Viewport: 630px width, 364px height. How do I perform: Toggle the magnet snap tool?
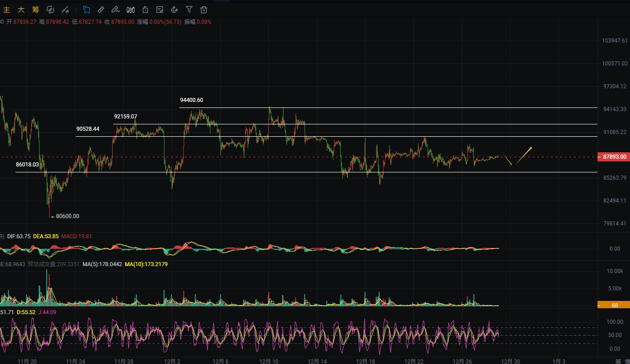click(174, 10)
